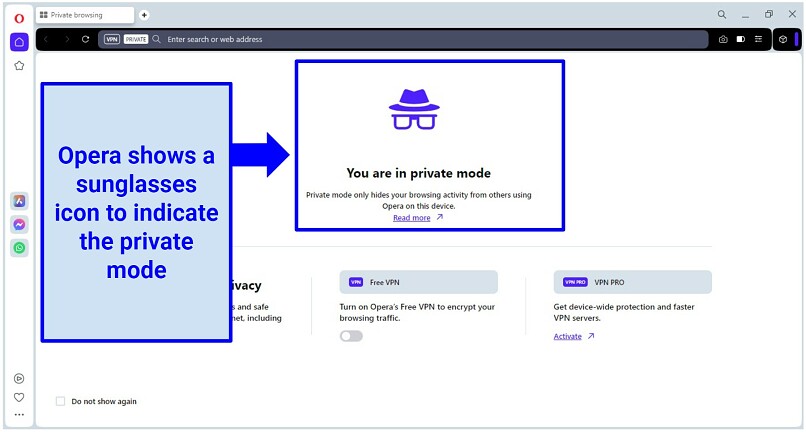Click the Activate VPN Pro link
This screenshot has height=432, width=806.
pyautogui.click(x=567, y=336)
